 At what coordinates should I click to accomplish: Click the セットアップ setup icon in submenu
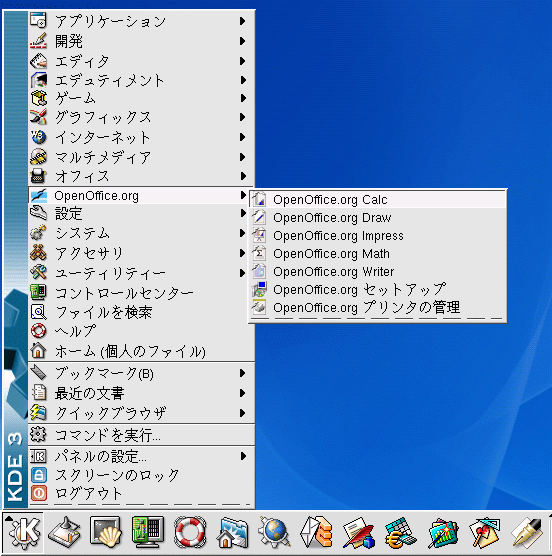[259, 289]
